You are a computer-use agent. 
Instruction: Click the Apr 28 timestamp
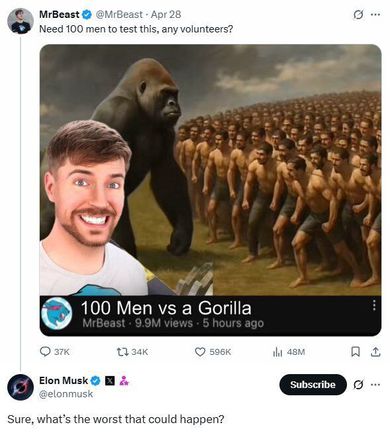(166, 15)
